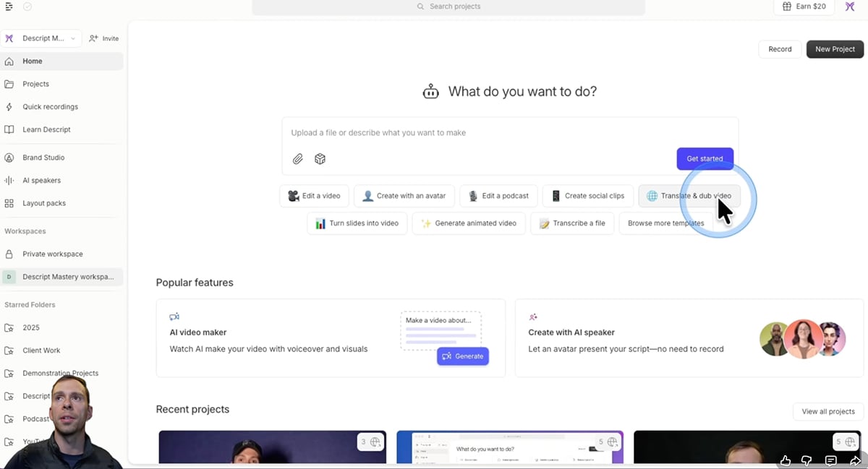Click the New Project button
Screen dimensions: 868x469
pos(834,48)
